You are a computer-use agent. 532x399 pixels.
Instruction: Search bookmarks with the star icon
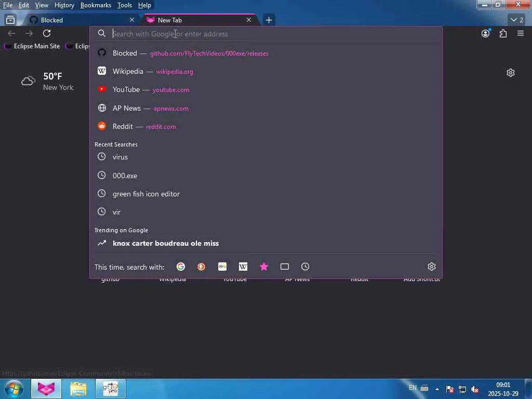(263, 267)
